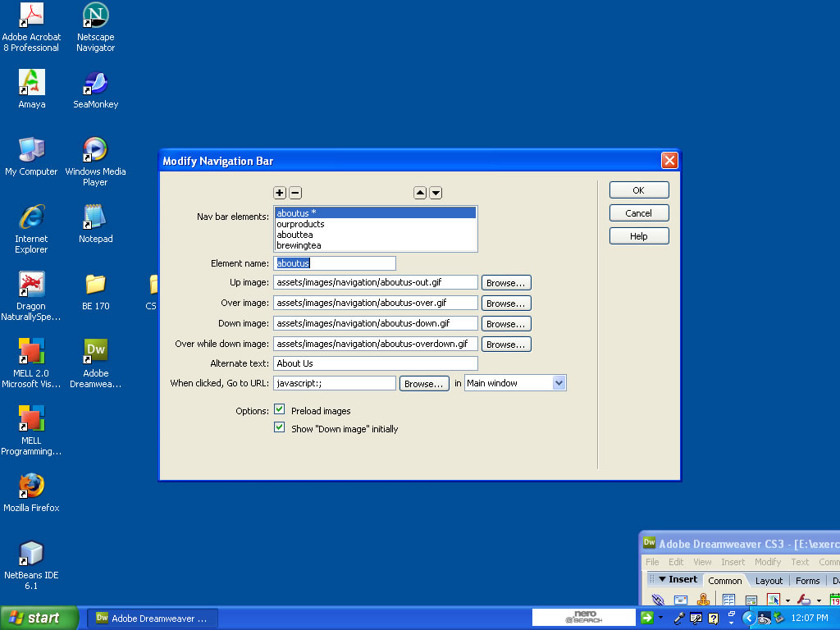Click the plus button to add nav element

click(280, 193)
